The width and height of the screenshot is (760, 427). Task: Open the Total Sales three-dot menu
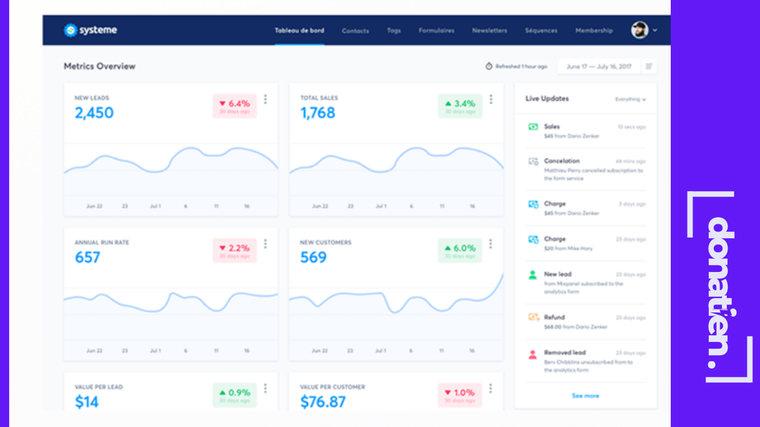point(491,99)
